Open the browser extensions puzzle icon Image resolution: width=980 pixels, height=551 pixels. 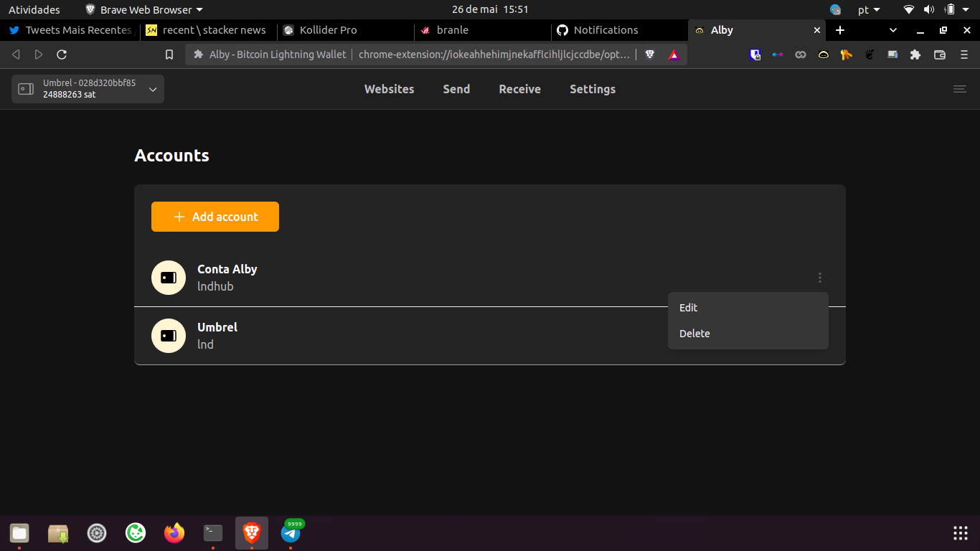click(915, 55)
